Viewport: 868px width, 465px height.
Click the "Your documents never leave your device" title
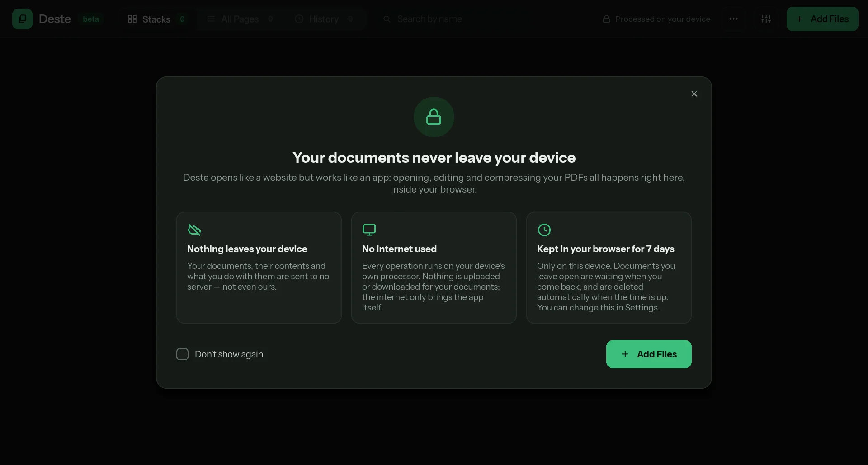tap(434, 157)
